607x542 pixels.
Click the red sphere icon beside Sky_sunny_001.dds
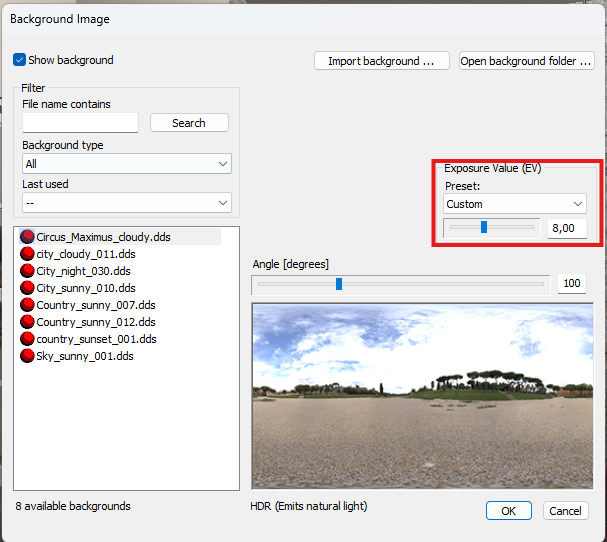point(27,356)
